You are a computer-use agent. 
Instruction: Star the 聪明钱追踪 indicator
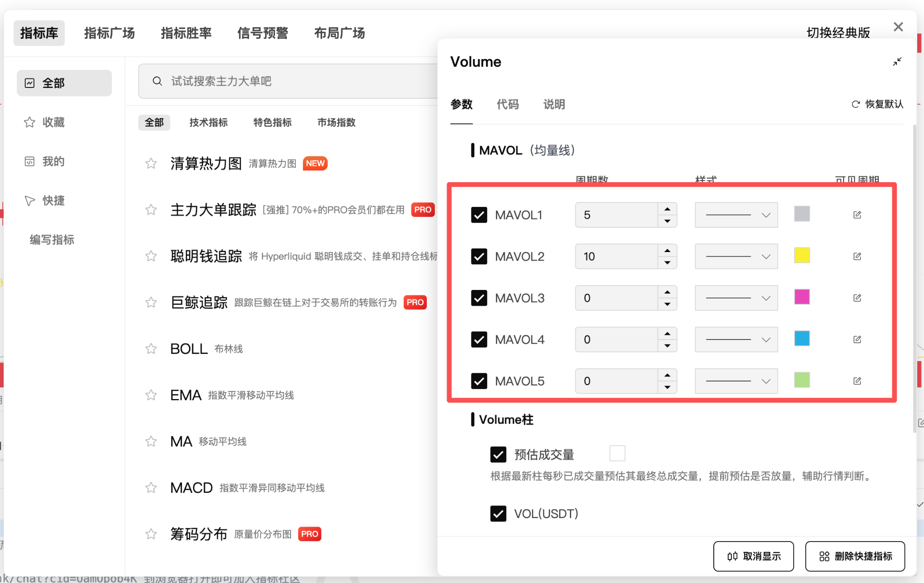(151, 256)
